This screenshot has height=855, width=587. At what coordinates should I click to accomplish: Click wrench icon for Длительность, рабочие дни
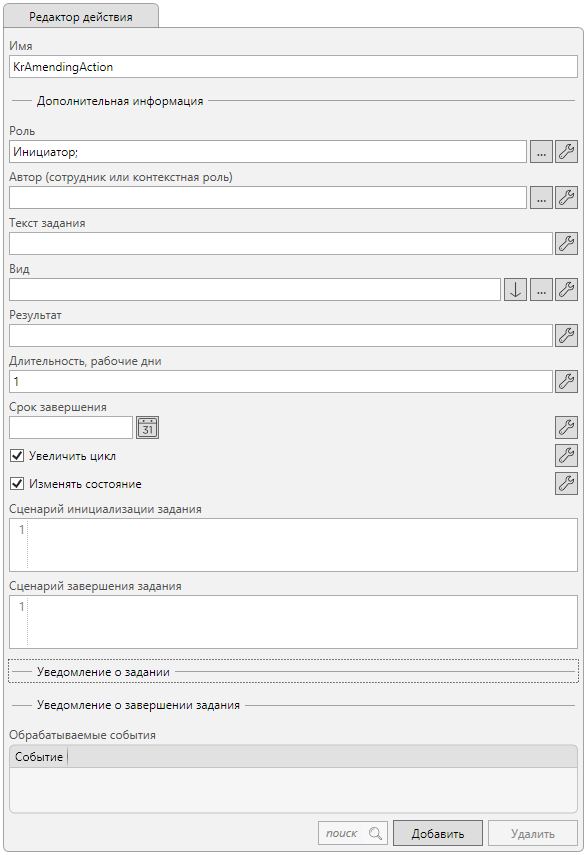coord(566,381)
